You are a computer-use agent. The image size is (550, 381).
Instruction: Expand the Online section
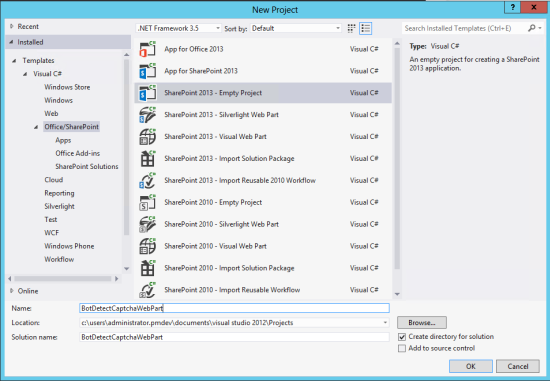pos(12,291)
